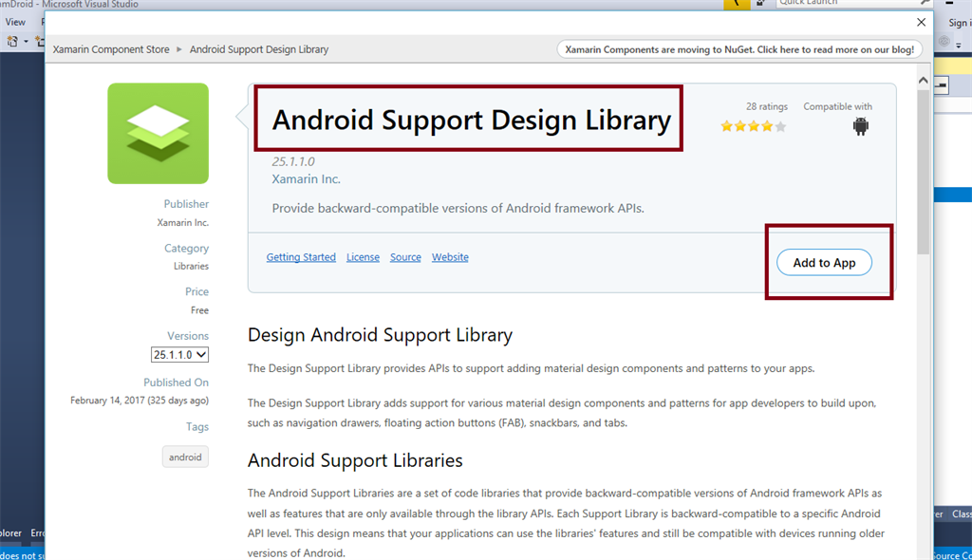This screenshot has width=972, height=560.
Task: Click the Libraries category text
Action: click(191, 266)
